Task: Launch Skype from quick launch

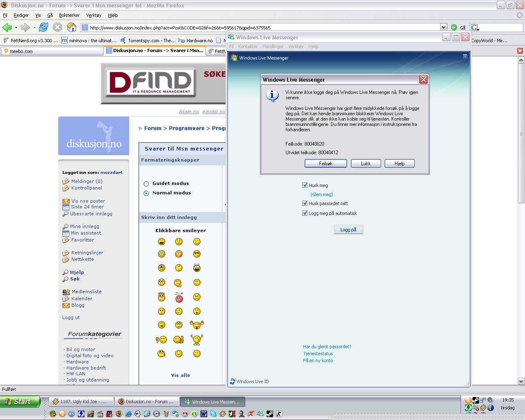Action: tap(213, 414)
